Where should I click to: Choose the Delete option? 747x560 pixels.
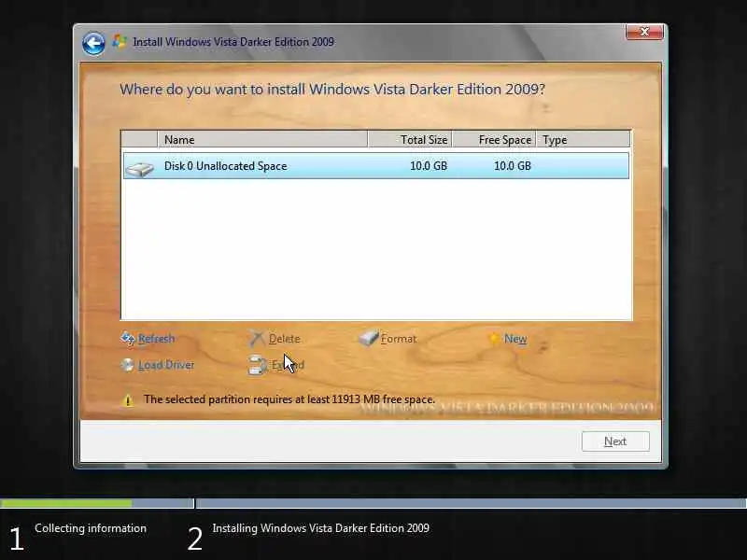[285, 339]
